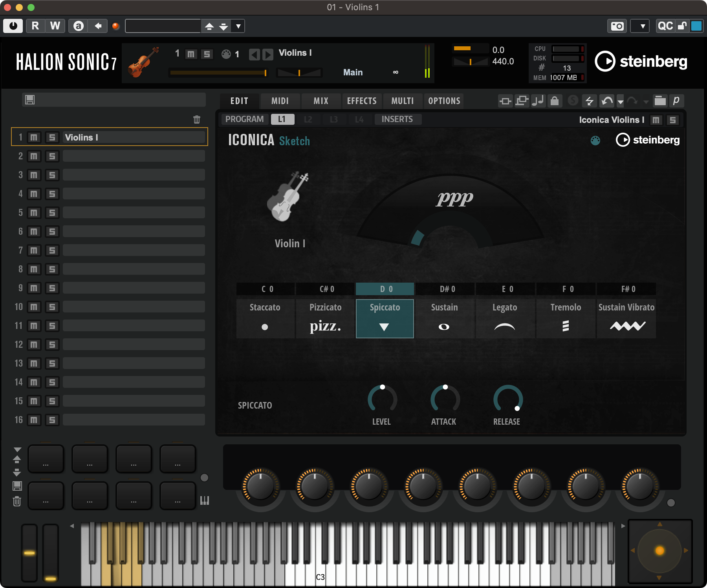
Task: Click the LEVEL knob
Action: pos(382,399)
